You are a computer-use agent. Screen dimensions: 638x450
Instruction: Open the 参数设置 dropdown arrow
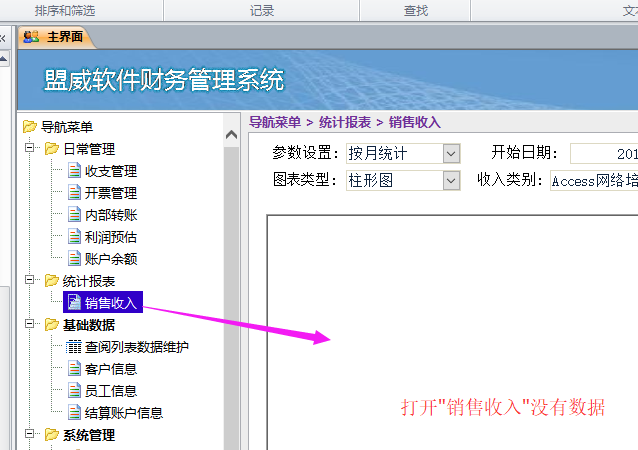coord(451,154)
